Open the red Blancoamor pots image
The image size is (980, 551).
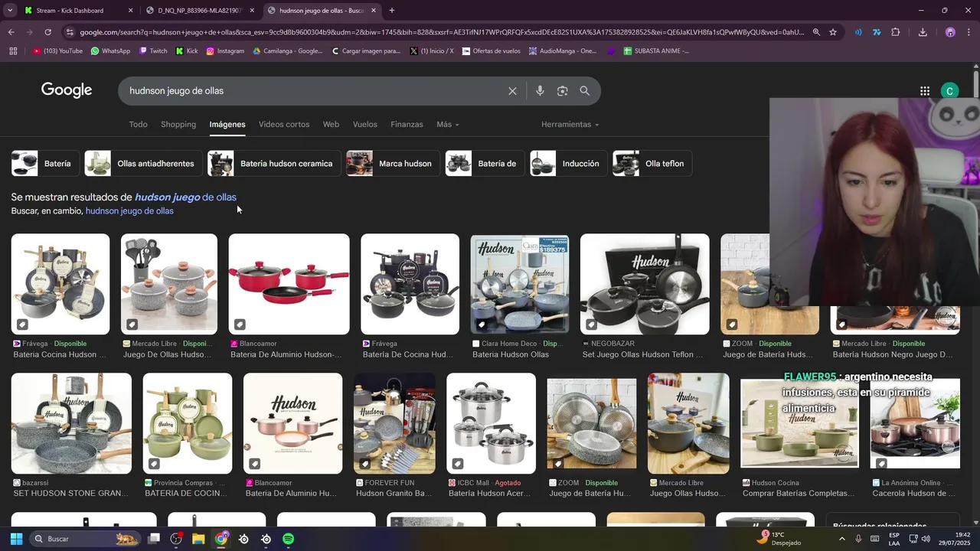pyautogui.click(x=289, y=284)
